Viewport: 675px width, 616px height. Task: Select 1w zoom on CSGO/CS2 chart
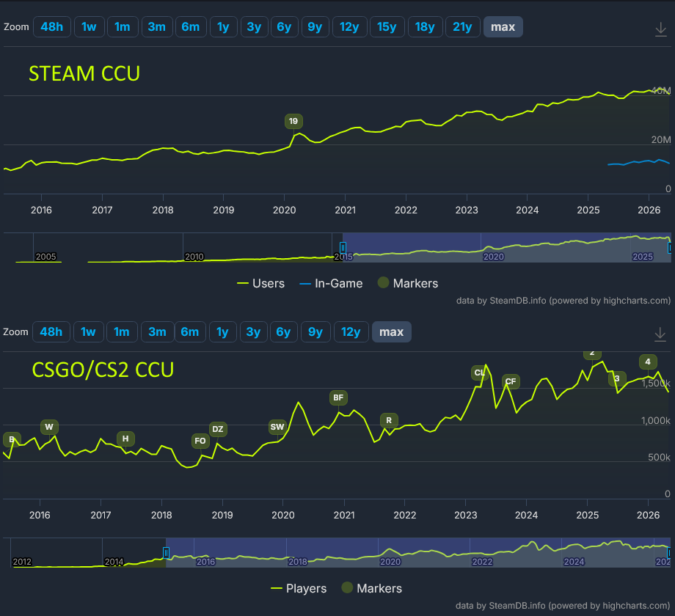point(88,332)
